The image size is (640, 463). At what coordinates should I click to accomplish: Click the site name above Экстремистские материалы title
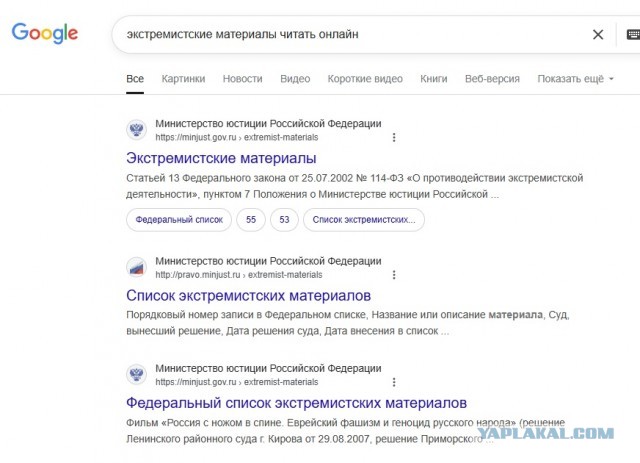pyautogui.click(x=268, y=123)
